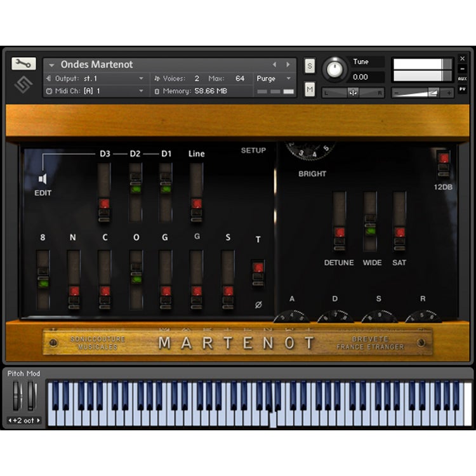Open the Midi Ch dropdown
This screenshot has width=476, height=476.
coord(141,91)
